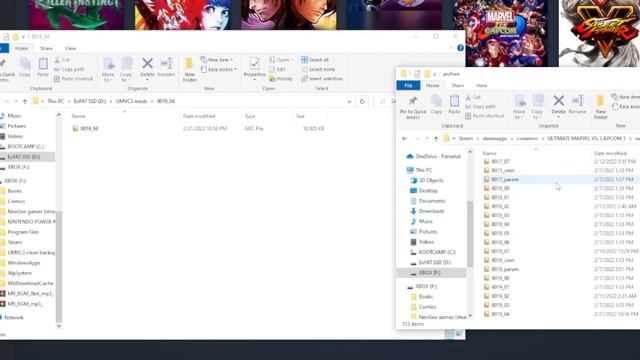The height and width of the screenshot is (360, 640).
Task: Select file 0017_param in archive window
Action: [x=505, y=180]
